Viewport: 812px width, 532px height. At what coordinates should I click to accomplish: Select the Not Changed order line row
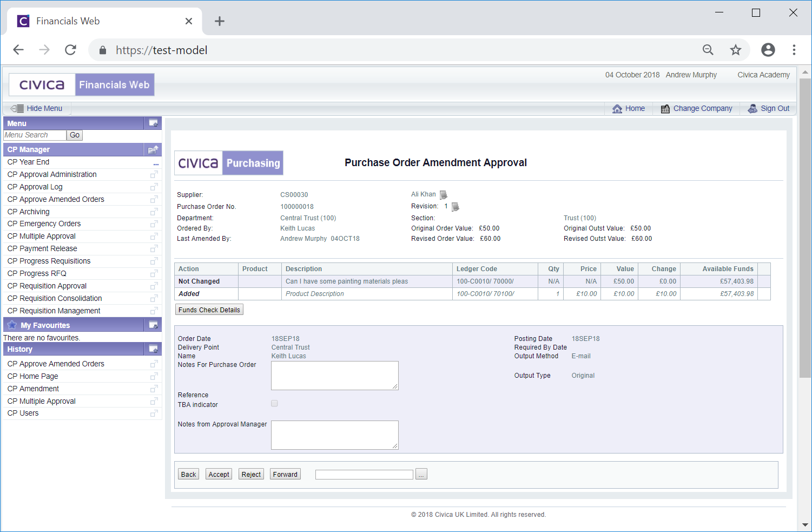(472, 281)
